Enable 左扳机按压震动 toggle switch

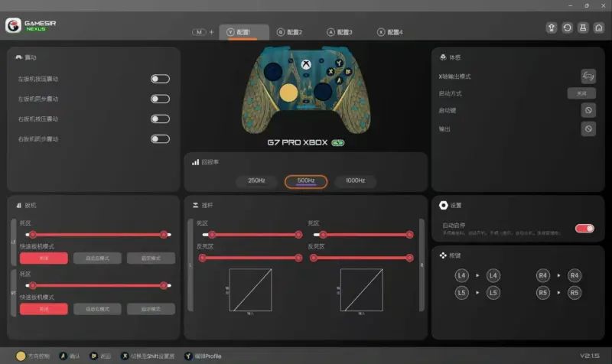pyautogui.click(x=160, y=79)
